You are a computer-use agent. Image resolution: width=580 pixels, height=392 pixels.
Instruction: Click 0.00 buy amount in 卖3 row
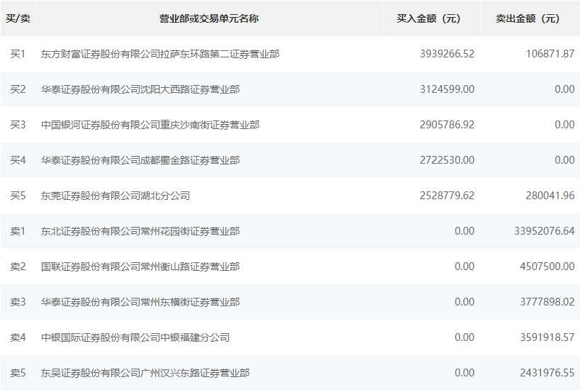[464, 302]
